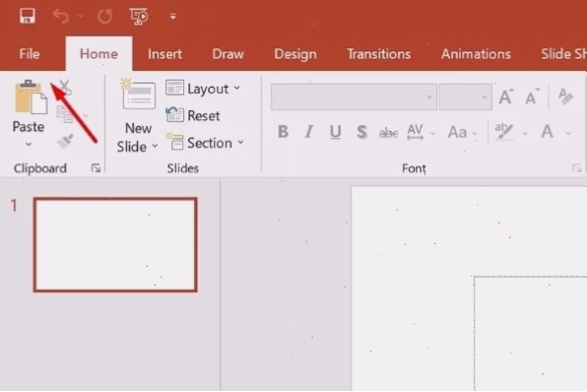The width and height of the screenshot is (587, 392).
Task: Expand the font name list arrow
Action: pyautogui.click(x=429, y=97)
